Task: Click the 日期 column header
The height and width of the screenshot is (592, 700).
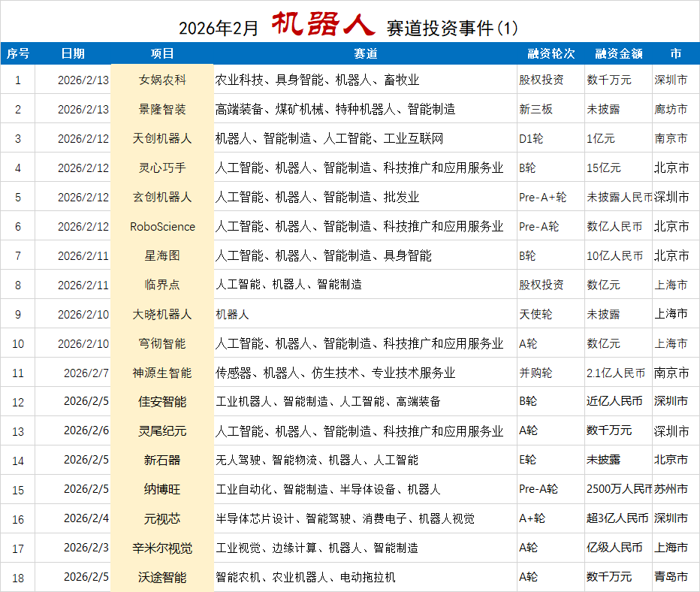Action: point(73,53)
